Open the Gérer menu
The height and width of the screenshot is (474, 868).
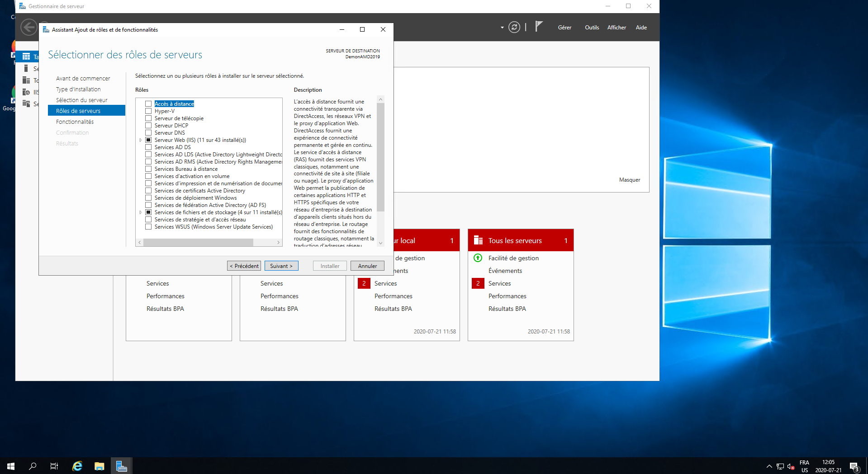coord(564,28)
